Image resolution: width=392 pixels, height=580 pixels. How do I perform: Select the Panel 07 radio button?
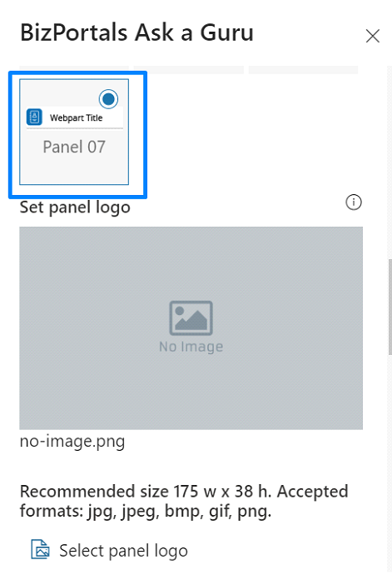(108, 99)
